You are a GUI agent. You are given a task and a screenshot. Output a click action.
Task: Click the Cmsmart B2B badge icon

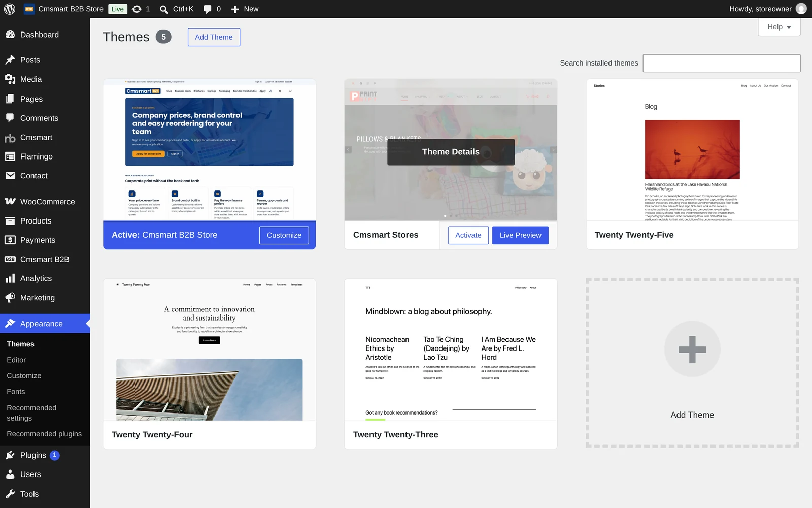coord(10,259)
